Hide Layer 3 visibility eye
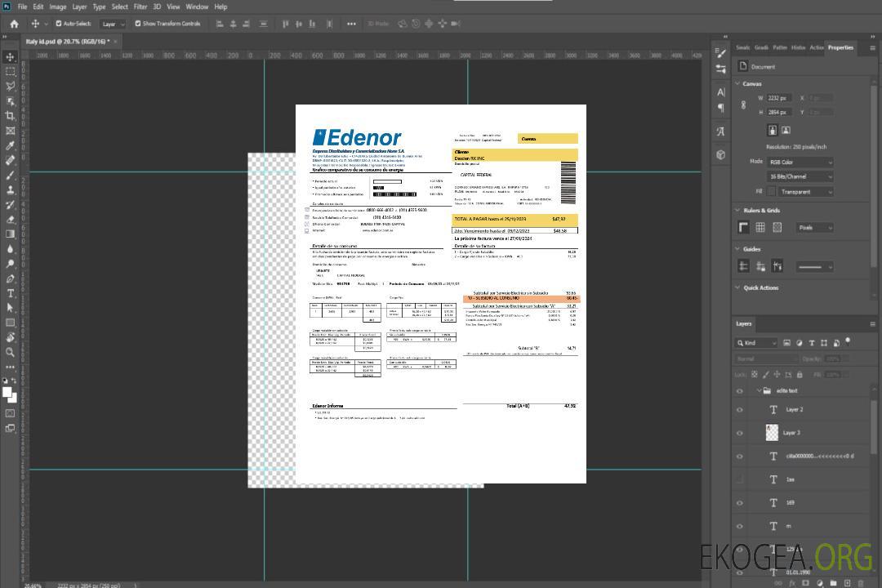The image size is (882, 588). click(x=740, y=434)
